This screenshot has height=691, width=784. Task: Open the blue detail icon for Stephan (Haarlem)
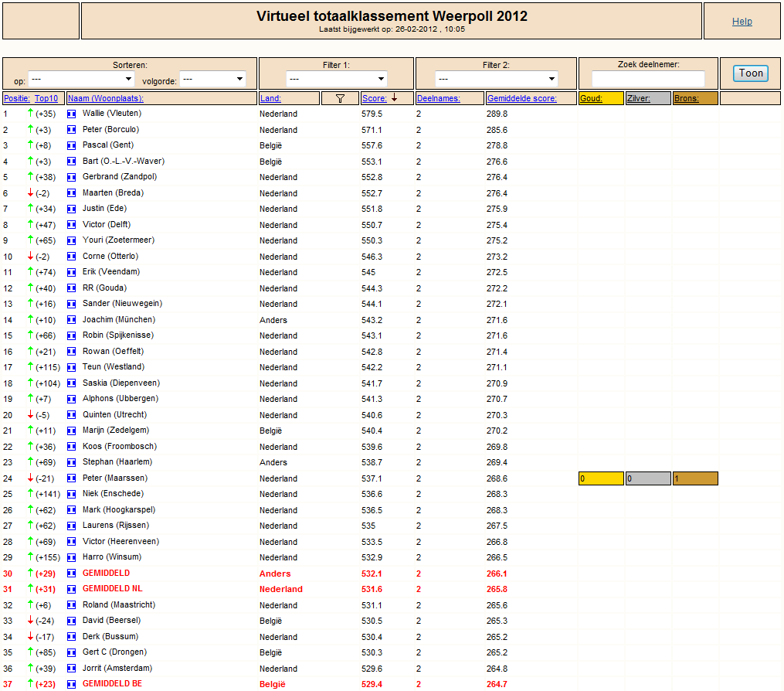tap(72, 462)
